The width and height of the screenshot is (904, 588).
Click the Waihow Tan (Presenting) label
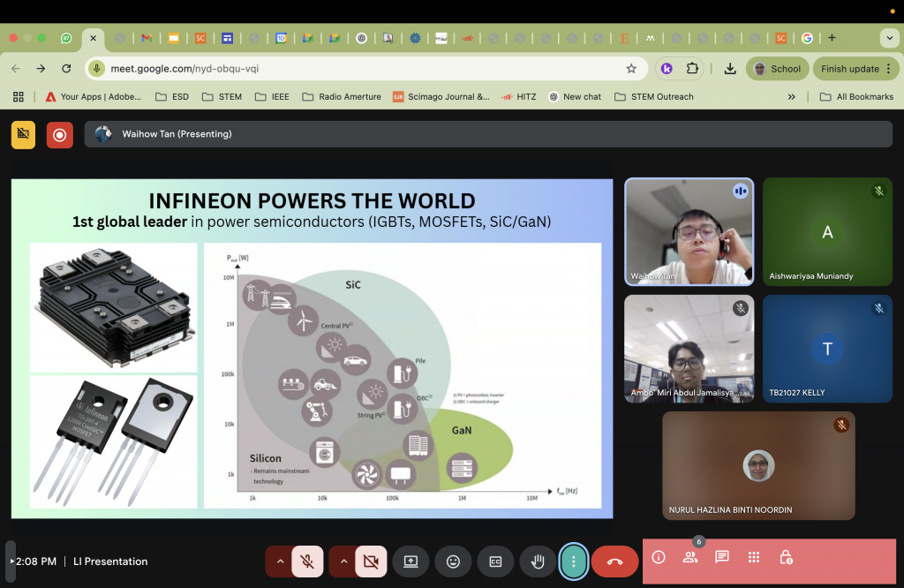pyautogui.click(x=177, y=134)
